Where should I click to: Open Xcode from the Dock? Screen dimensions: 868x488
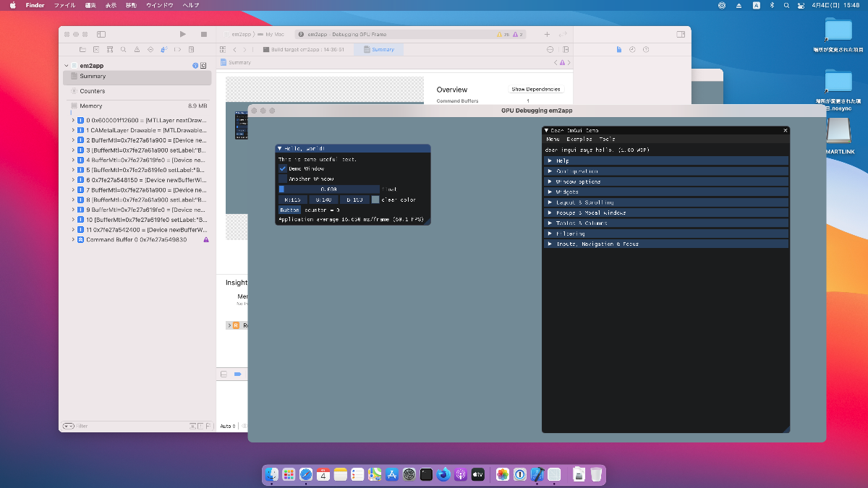537,474
